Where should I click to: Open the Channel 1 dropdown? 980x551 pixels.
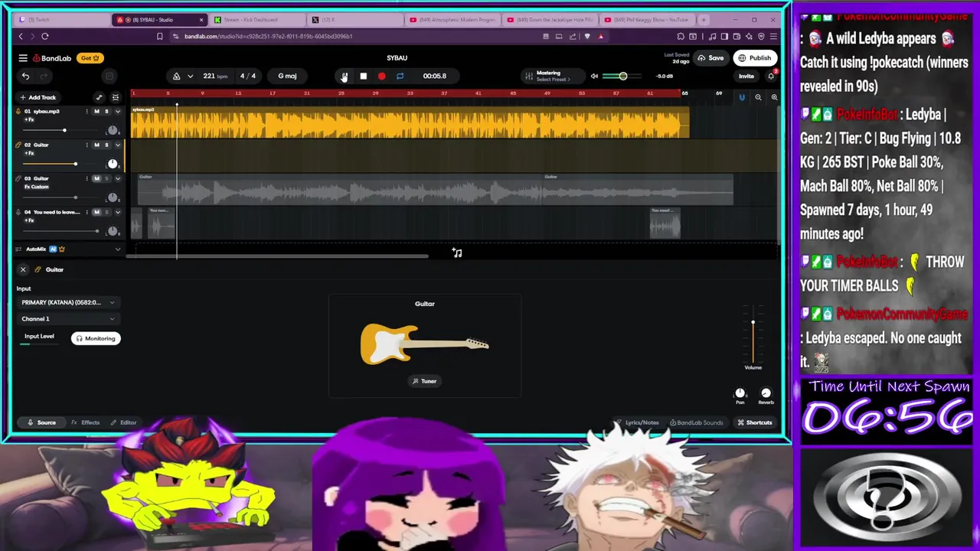pyautogui.click(x=67, y=319)
